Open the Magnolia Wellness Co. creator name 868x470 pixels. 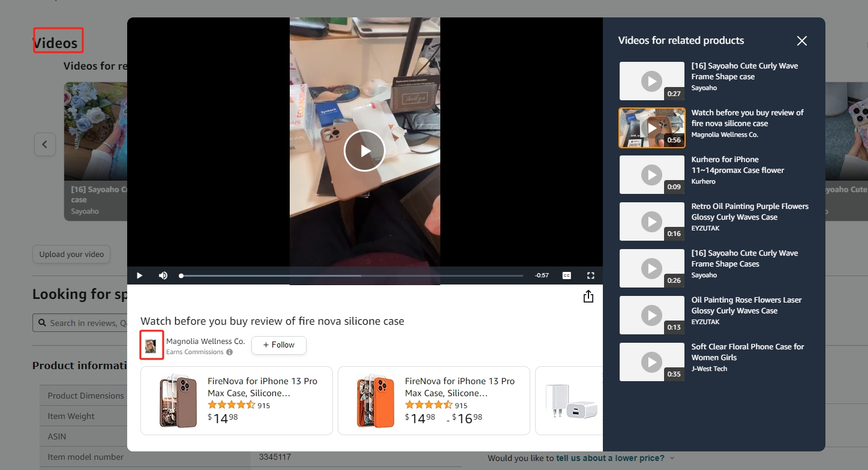point(206,341)
